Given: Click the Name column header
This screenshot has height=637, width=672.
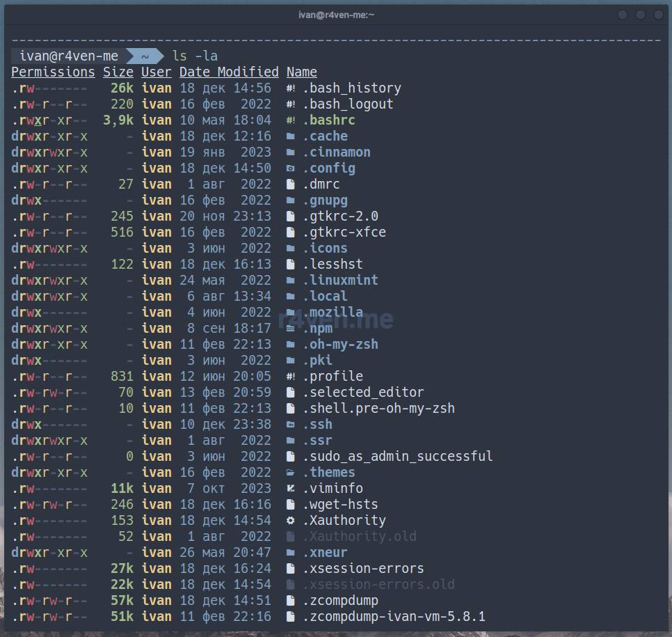Looking at the screenshot, I should [301, 72].
